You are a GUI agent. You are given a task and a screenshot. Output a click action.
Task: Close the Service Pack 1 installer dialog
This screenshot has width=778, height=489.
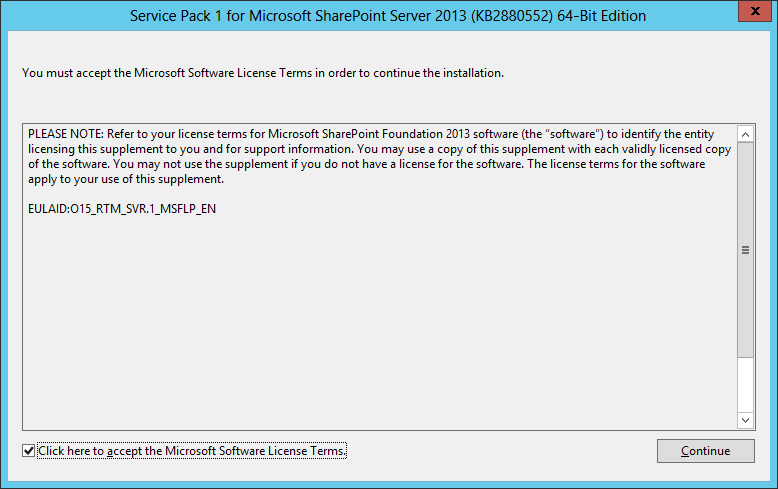[x=755, y=11]
